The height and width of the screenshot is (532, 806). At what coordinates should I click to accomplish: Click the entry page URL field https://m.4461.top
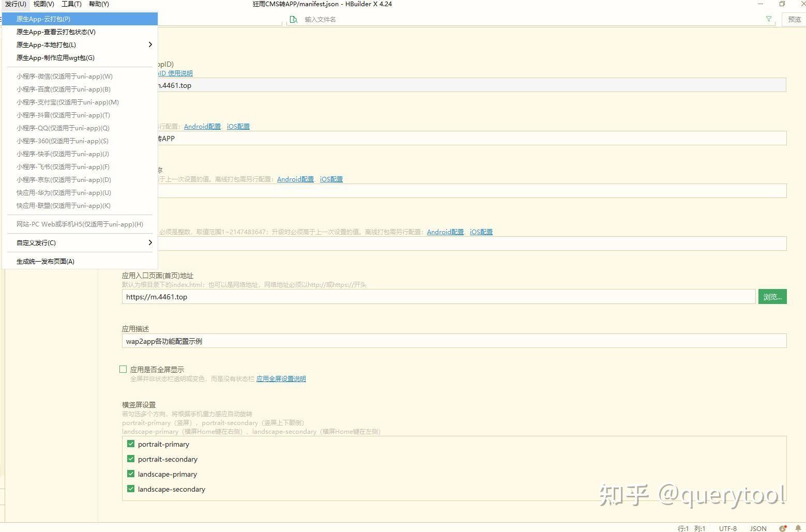pyautogui.click(x=438, y=297)
